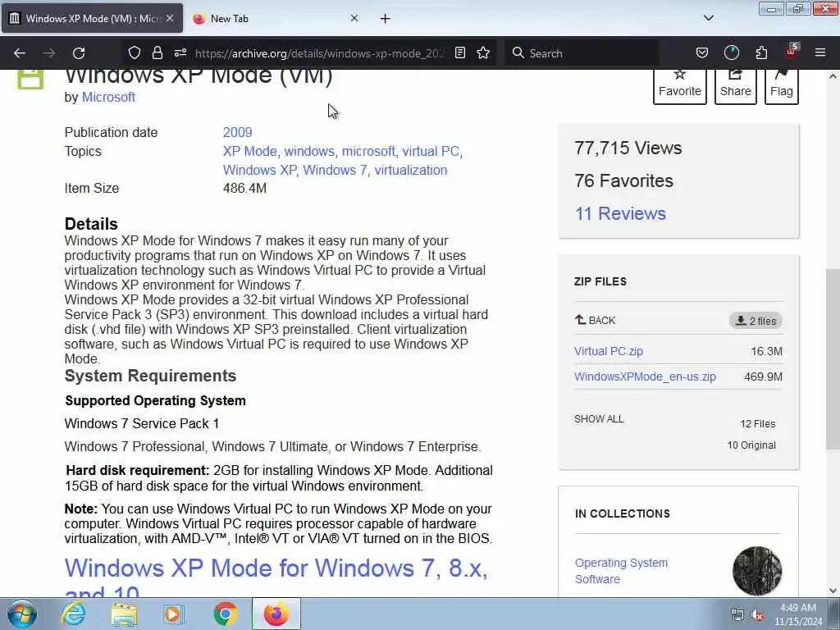Open the Extensions puzzle-piece icon
This screenshot has height=630, width=840.
[x=761, y=53]
